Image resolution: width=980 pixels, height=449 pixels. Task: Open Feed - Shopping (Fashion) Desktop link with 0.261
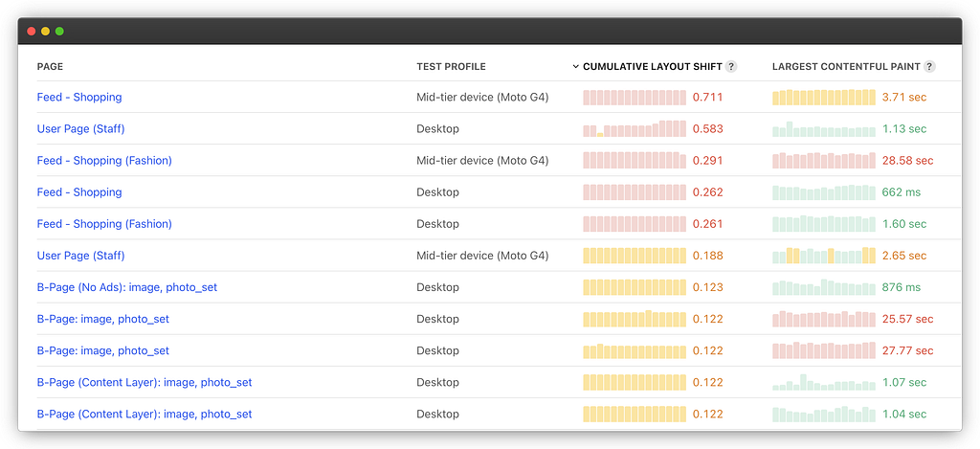tap(104, 224)
